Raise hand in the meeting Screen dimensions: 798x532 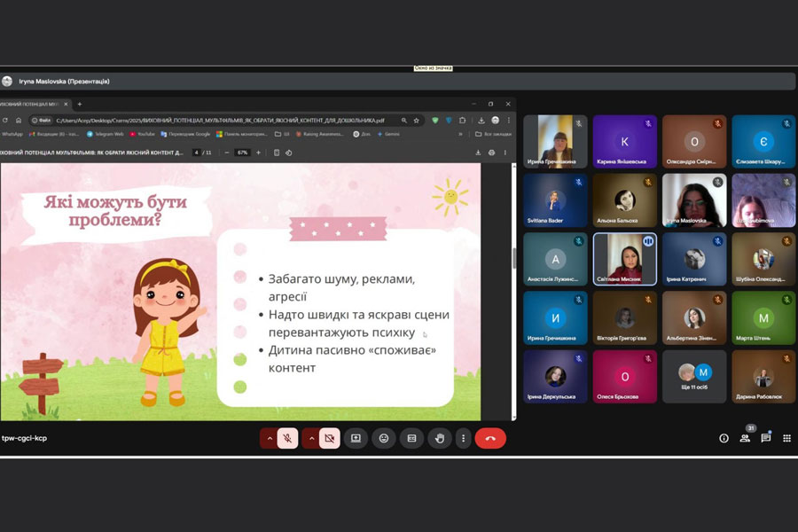[x=440, y=438]
